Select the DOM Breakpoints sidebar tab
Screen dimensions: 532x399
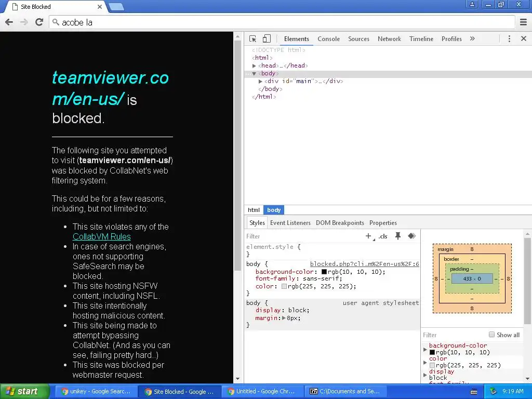pos(340,223)
